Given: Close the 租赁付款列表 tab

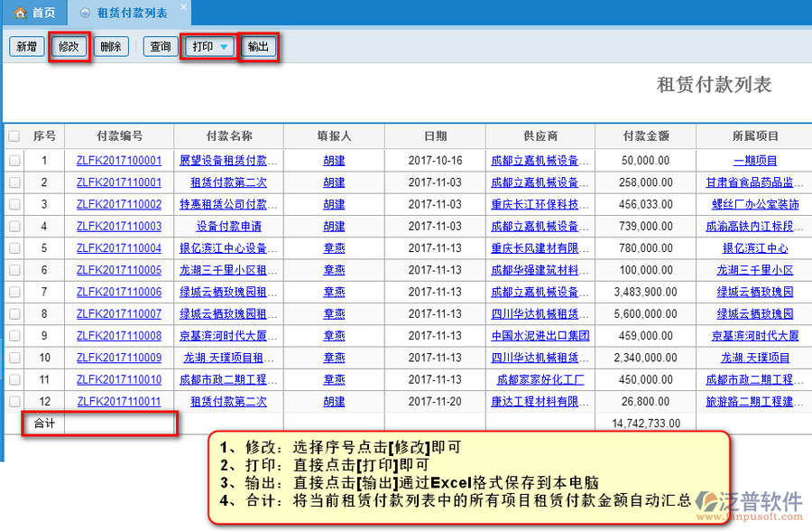Looking at the screenshot, I should [x=183, y=7].
